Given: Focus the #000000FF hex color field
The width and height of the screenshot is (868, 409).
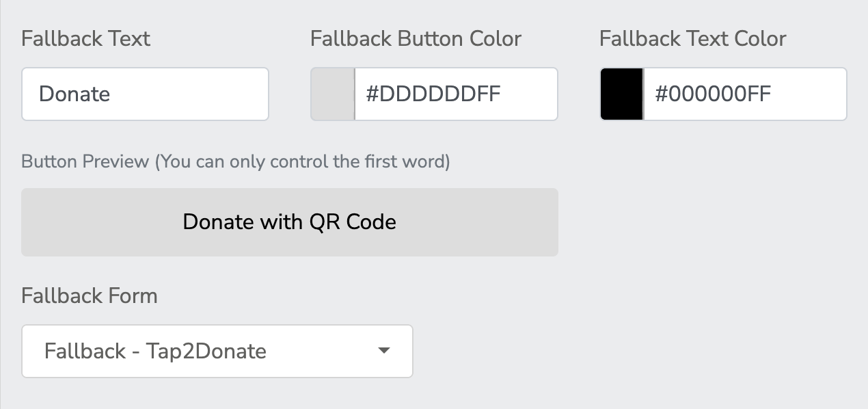Looking at the screenshot, I should point(745,94).
